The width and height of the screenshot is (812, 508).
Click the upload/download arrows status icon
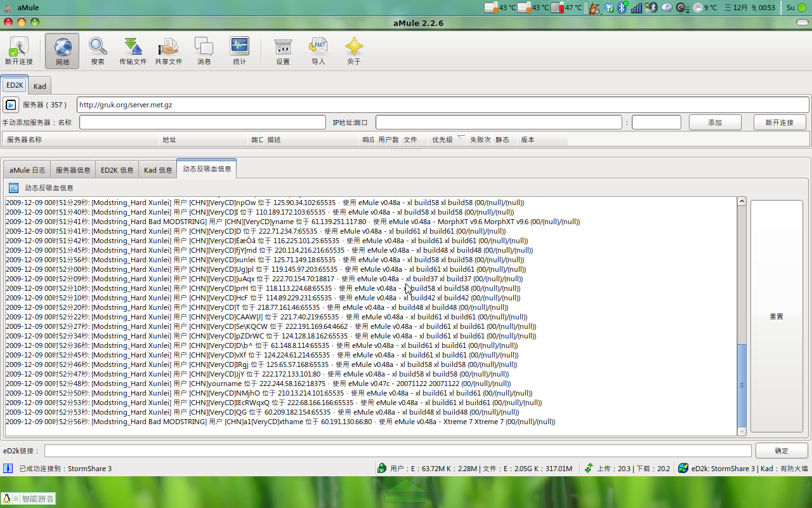[589, 468]
